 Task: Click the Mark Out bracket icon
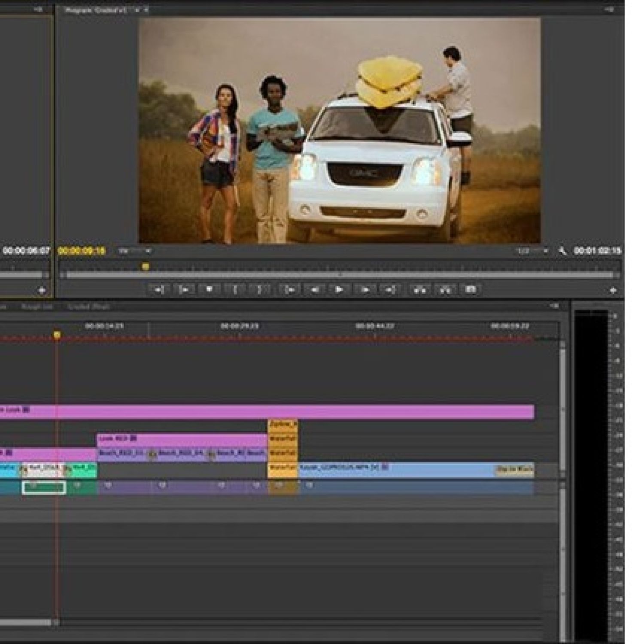pyautogui.click(x=259, y=290)
